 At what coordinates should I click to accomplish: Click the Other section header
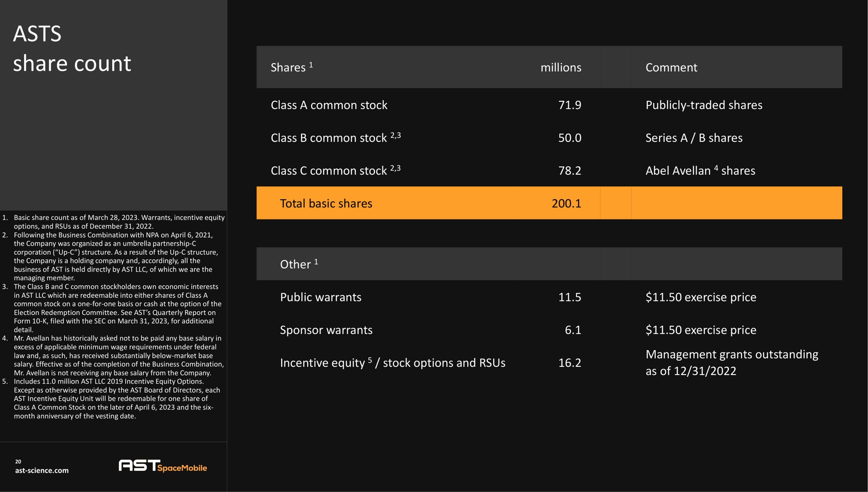pos(299,264)
